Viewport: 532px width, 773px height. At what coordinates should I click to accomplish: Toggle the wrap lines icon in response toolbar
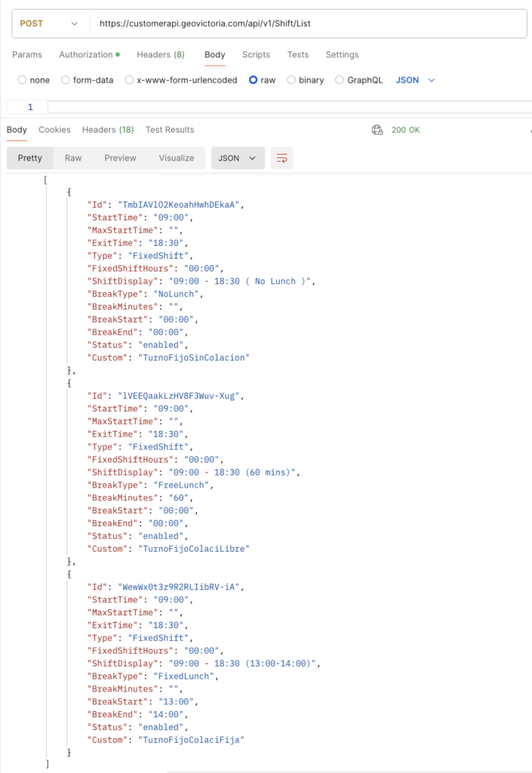[x=282, y=158]
